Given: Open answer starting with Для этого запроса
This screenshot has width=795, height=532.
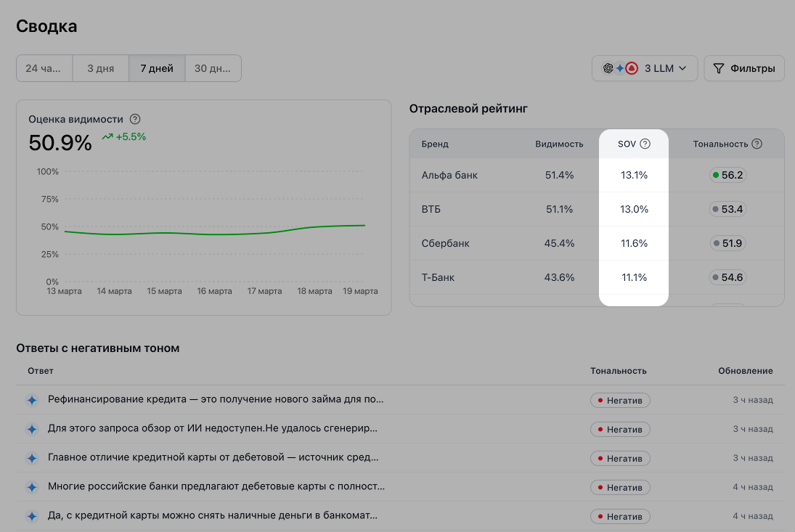Looking at the screenshot, I should pyautogui.click(x=212, y=429).
